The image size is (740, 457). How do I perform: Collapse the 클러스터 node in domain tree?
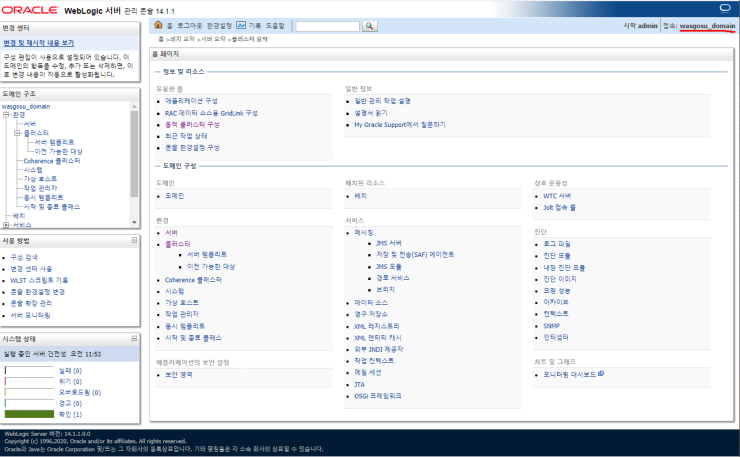click(x=17, y=133)
